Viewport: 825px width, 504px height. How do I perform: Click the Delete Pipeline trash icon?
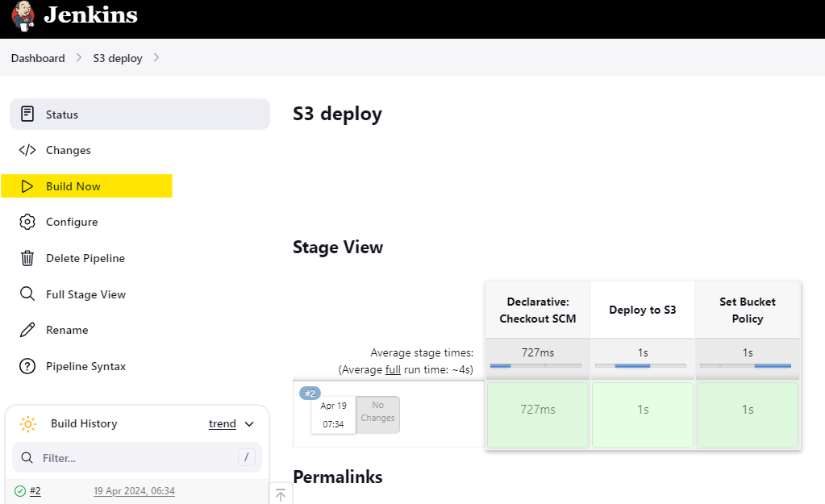click(28, 257)
